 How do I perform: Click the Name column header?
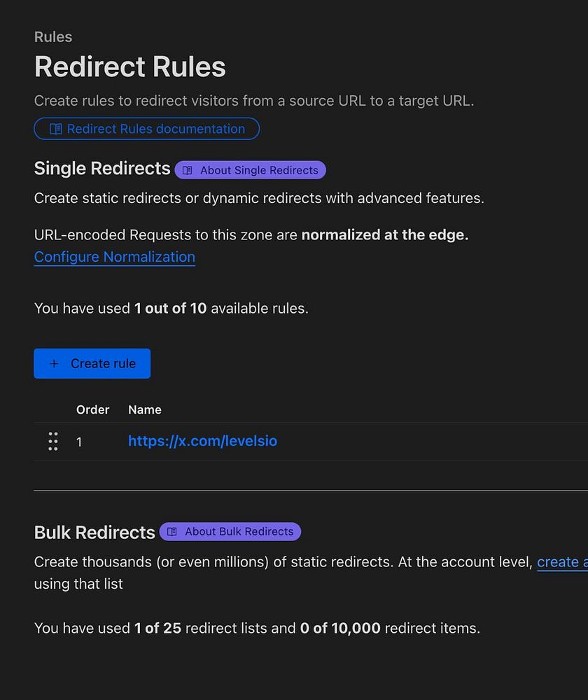point(144,409)
